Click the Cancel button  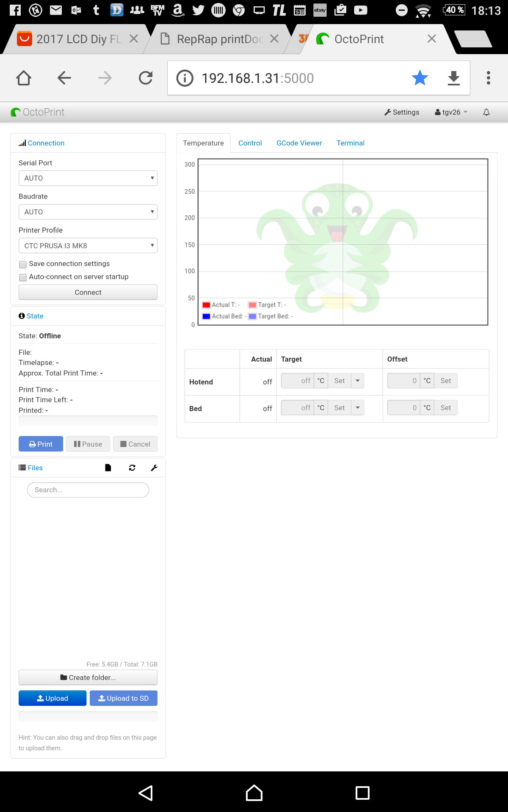click(x=135, y=444)
